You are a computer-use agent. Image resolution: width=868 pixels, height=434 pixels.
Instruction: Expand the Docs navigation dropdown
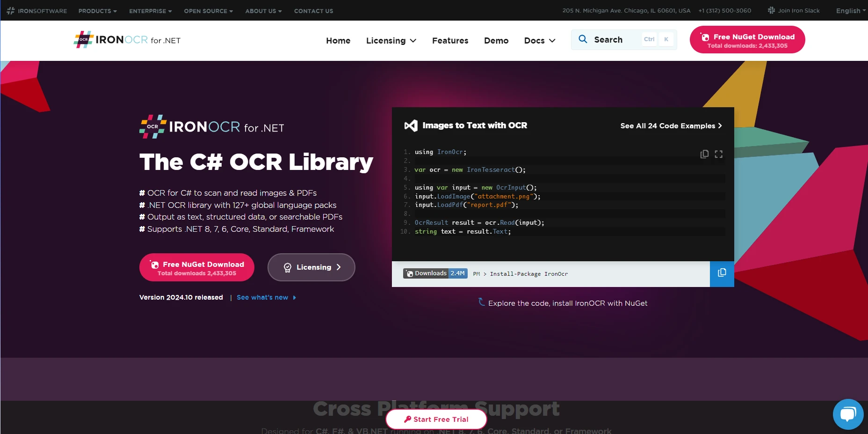coord(540,41)
